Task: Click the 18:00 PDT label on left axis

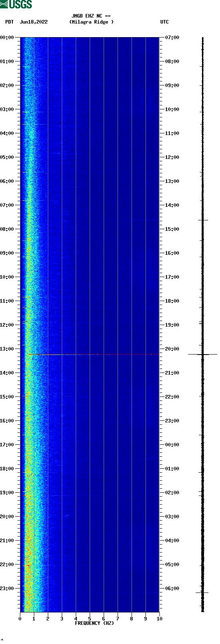Action: (7, 469)
